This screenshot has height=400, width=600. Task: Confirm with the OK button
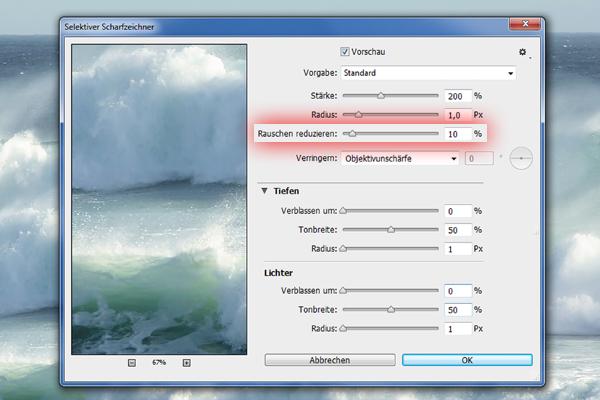(467, 360)
